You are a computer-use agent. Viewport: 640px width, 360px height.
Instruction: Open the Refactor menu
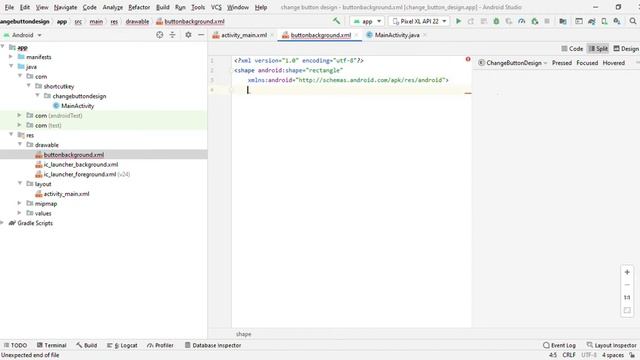coord(139,7)
